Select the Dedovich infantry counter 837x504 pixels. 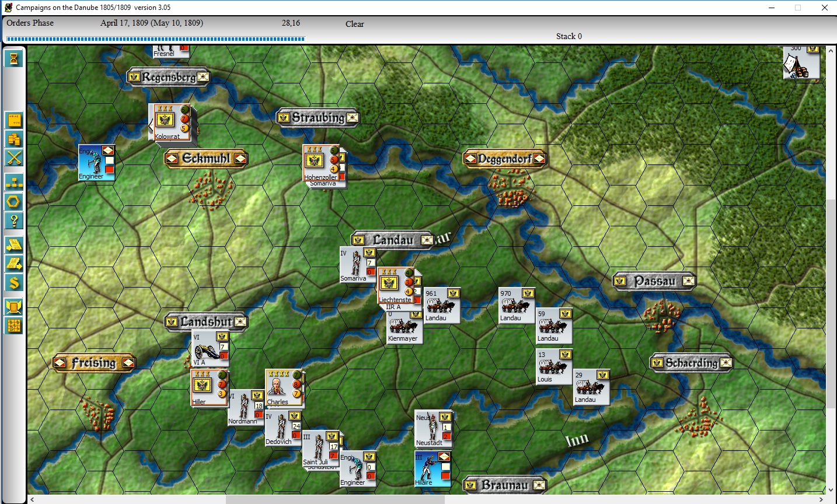coord(284,428)
